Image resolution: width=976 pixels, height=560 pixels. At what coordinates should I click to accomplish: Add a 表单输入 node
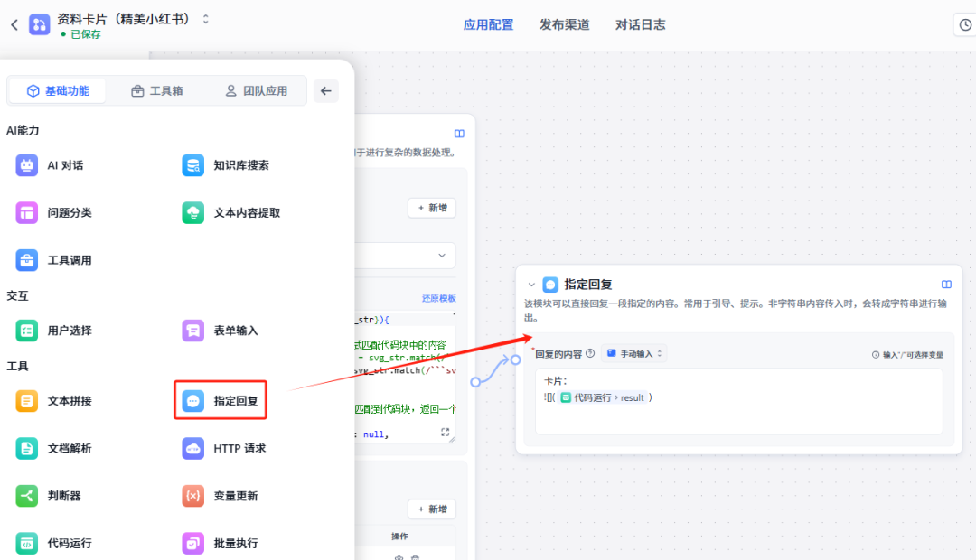(x=220, y=331)
